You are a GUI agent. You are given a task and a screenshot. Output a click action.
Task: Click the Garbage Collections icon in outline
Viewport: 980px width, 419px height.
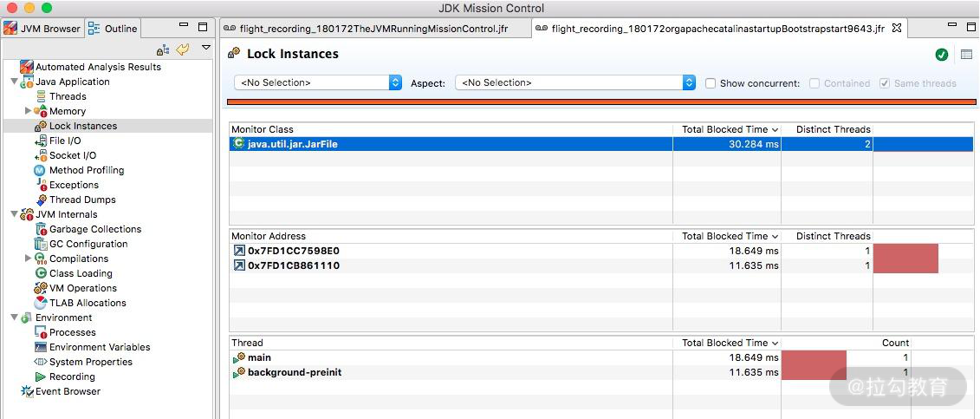click(x=41, y=229)
